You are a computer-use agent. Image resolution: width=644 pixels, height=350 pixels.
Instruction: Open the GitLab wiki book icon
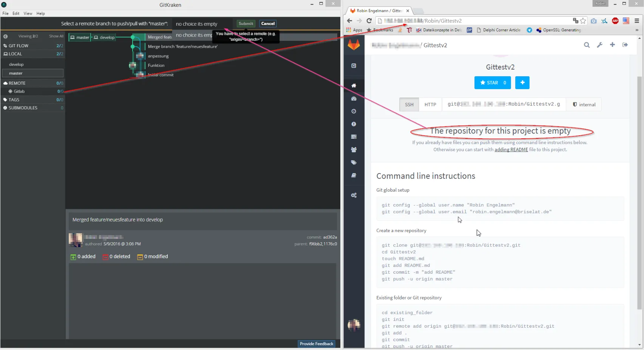(x=354, y=175)
